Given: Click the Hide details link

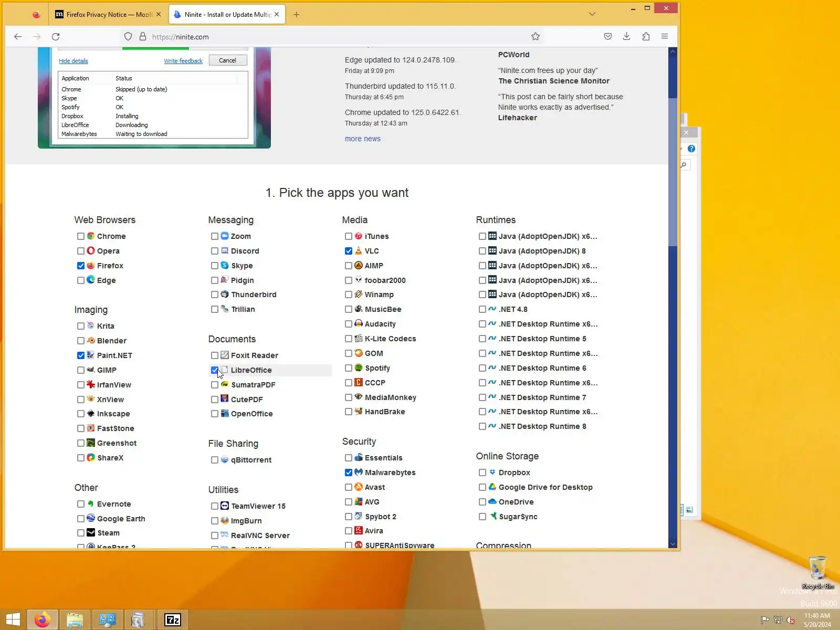Looking at the screenshot, I should 73,61.
